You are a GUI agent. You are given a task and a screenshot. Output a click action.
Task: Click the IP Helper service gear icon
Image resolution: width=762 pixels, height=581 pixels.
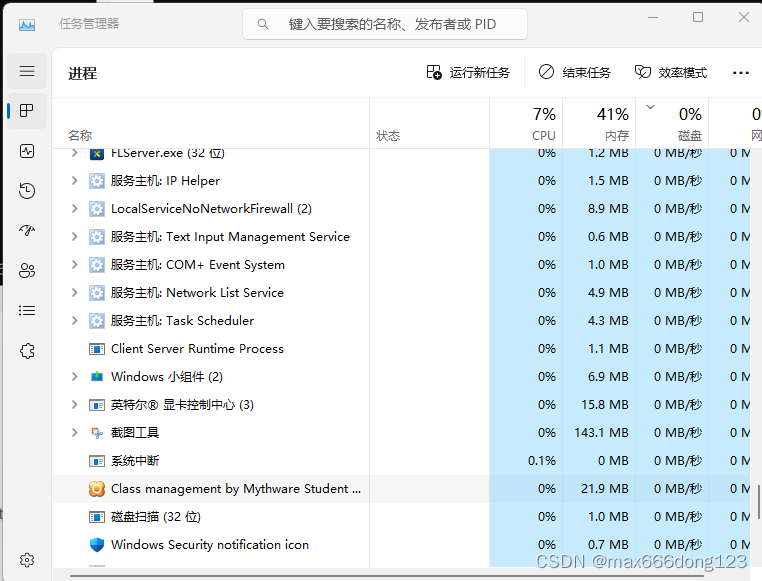click(x=97, y=181)
